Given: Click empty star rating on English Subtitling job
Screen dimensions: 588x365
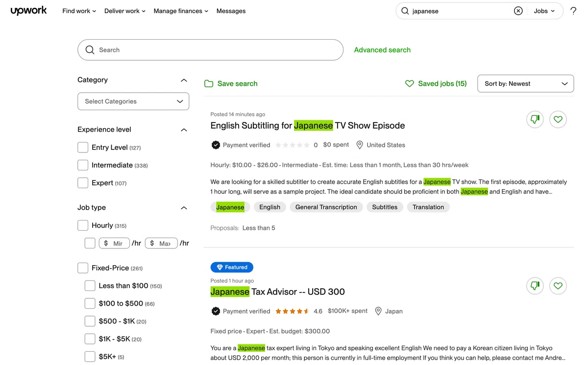Looking at the screenshot, I should coord(293,145).
